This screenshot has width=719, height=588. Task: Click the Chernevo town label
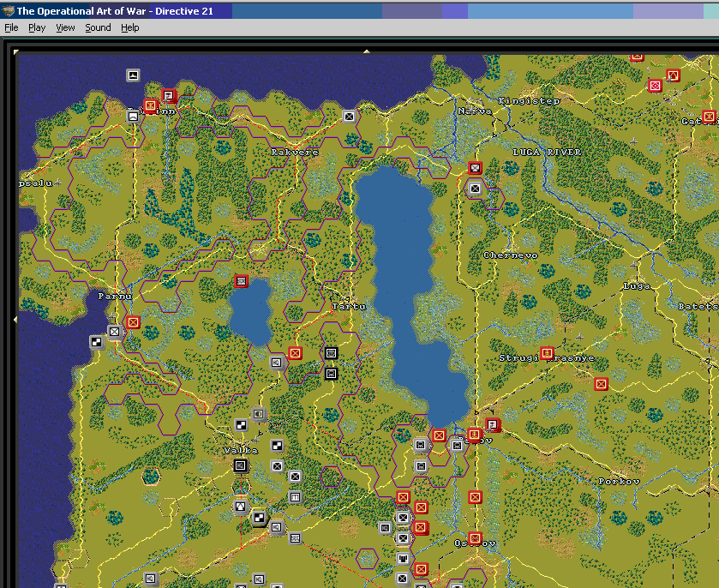pyautogui.click(x=511, y=255)
